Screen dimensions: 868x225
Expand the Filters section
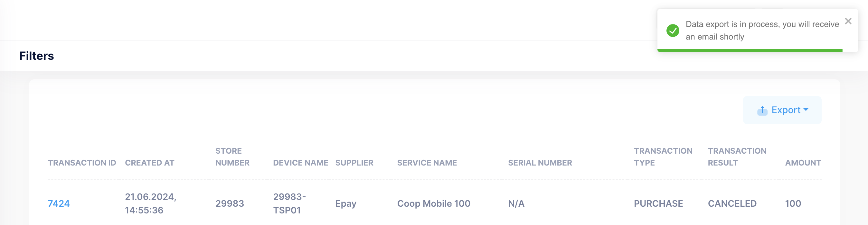point(36,56)
